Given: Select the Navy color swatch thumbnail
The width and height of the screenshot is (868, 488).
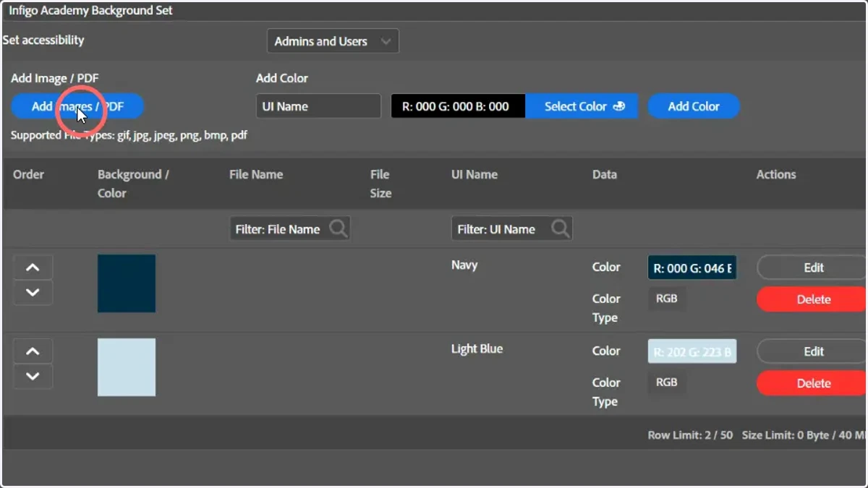Looking at the screenshot, I should tap(127, 283).
